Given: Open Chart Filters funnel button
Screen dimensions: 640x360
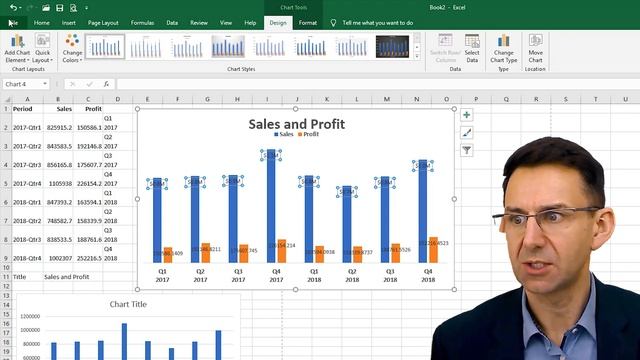Looking at the screenshot, I should click(467, 150).
